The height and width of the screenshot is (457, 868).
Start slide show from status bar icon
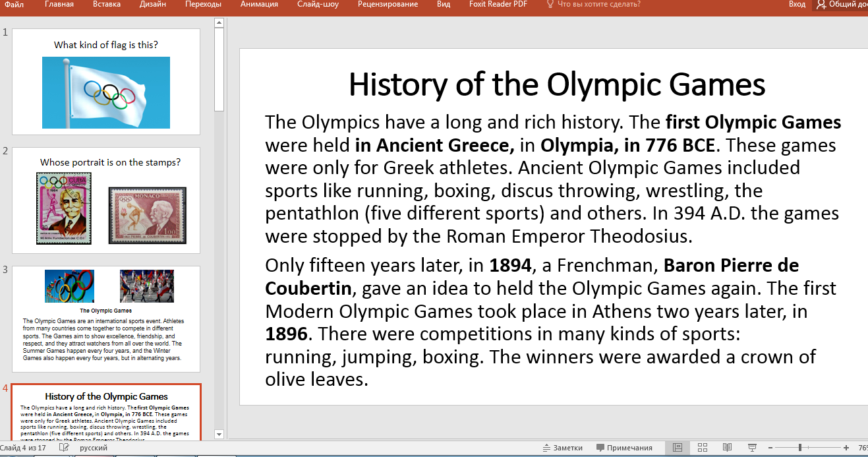click(752, 448)
